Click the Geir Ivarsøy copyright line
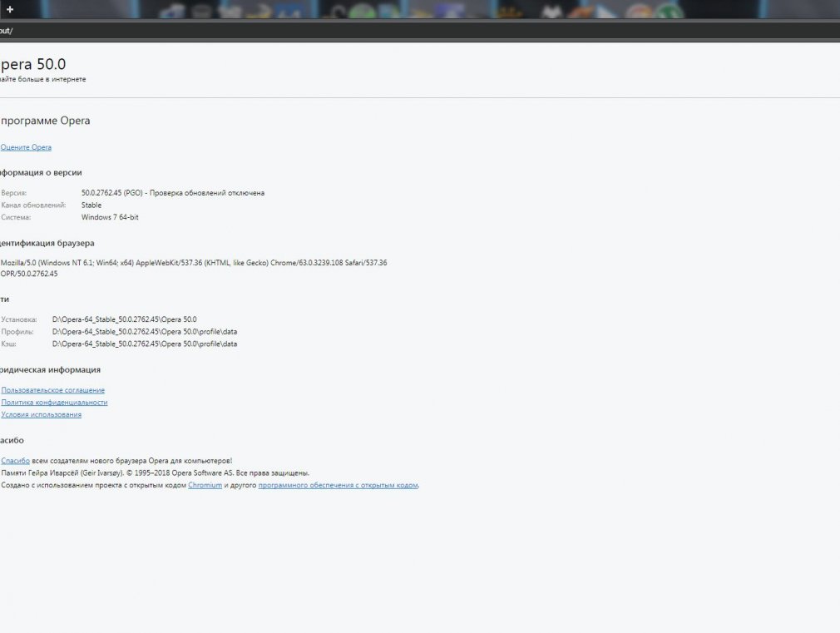840x633 pixels. pyautogui.click(x=155, y=472)
